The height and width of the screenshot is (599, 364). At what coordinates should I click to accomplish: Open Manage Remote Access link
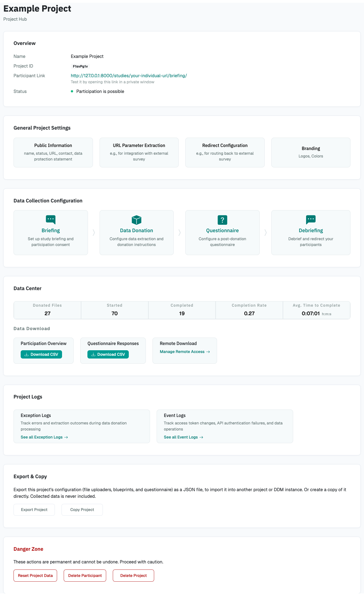(x=185, y=352)
